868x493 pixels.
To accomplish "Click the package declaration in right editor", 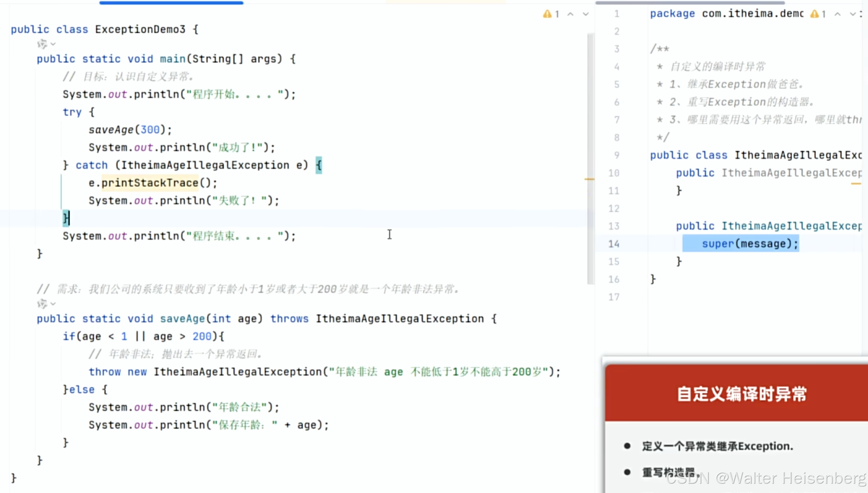I will tap(727, 14).
